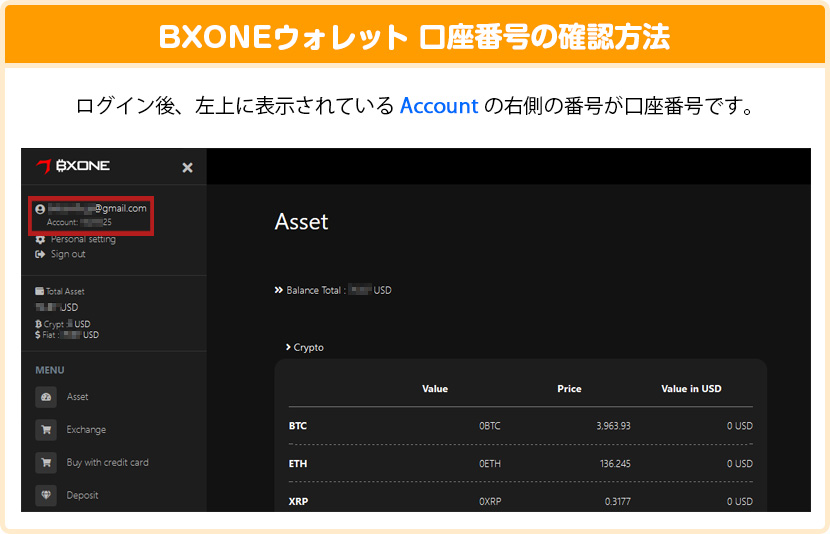Expand the Crypto section chevron
Viewport: 830px width, 534px height.
288,347
